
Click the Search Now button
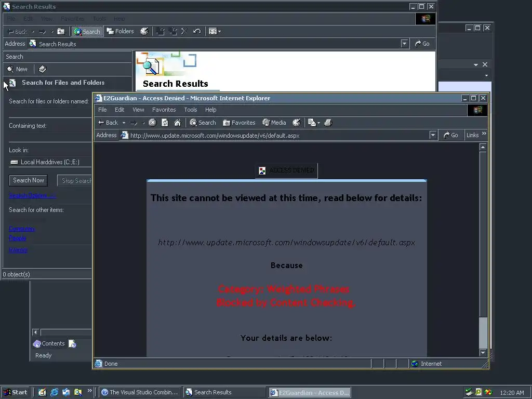[29, 180]
